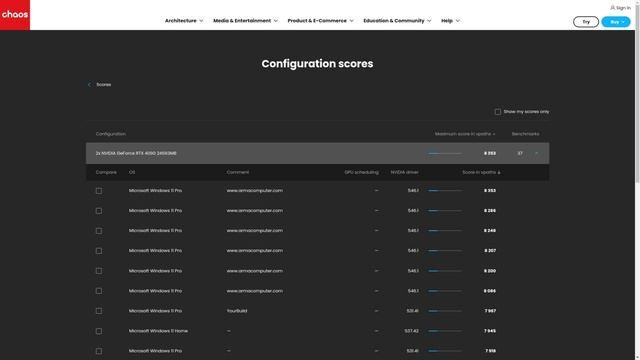Click score bar in the RTX 4090 header row
640x360 pixels.
tap(445, 153)
